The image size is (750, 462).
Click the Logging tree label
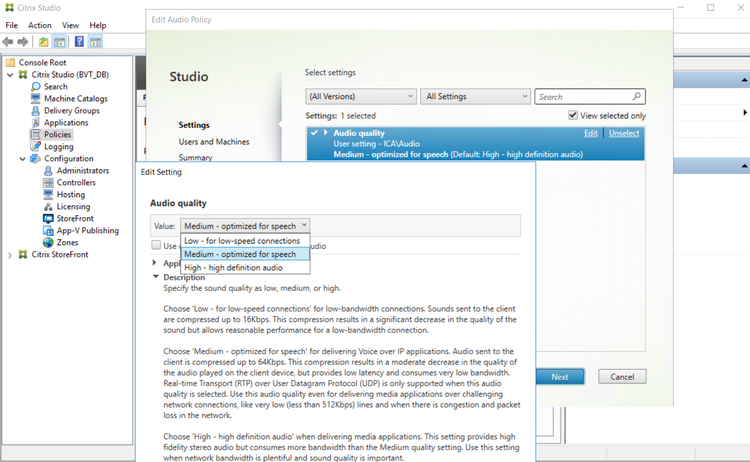(x=59, y=147)
